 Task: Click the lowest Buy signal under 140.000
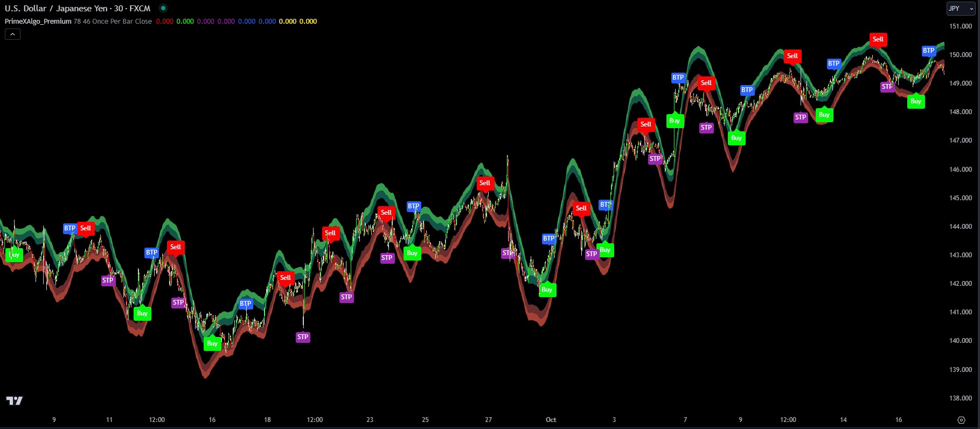coord(212,343)
